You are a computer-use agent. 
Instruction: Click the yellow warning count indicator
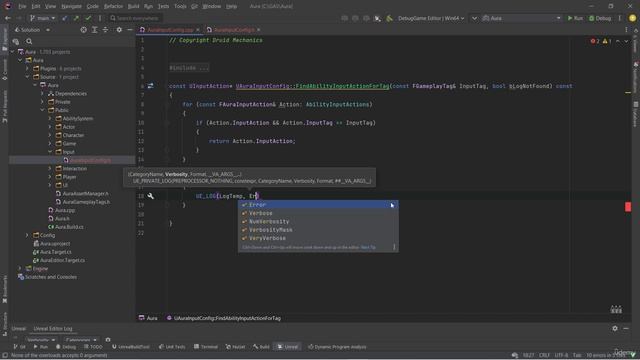click(x=607, y=41)
